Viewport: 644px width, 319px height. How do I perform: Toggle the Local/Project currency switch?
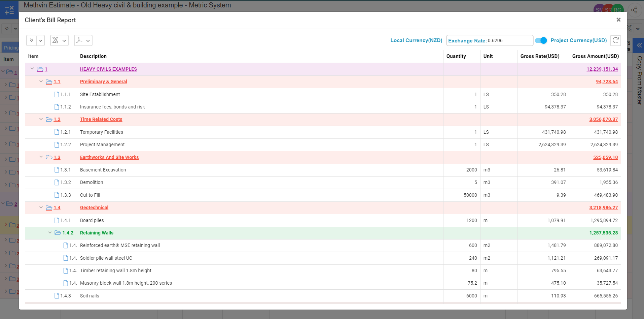click(x=541, y=40)
